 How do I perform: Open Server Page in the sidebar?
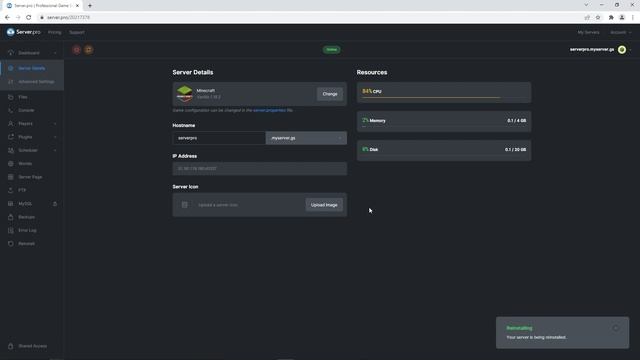click(30, 177)
